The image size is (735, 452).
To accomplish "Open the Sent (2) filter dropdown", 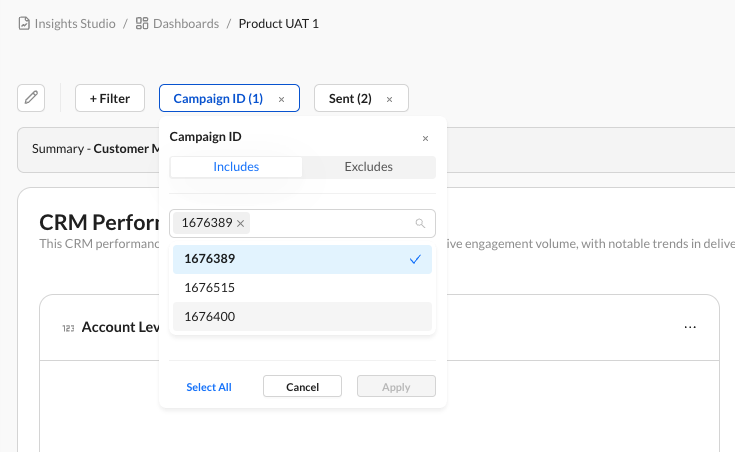I will coord(350,99).
